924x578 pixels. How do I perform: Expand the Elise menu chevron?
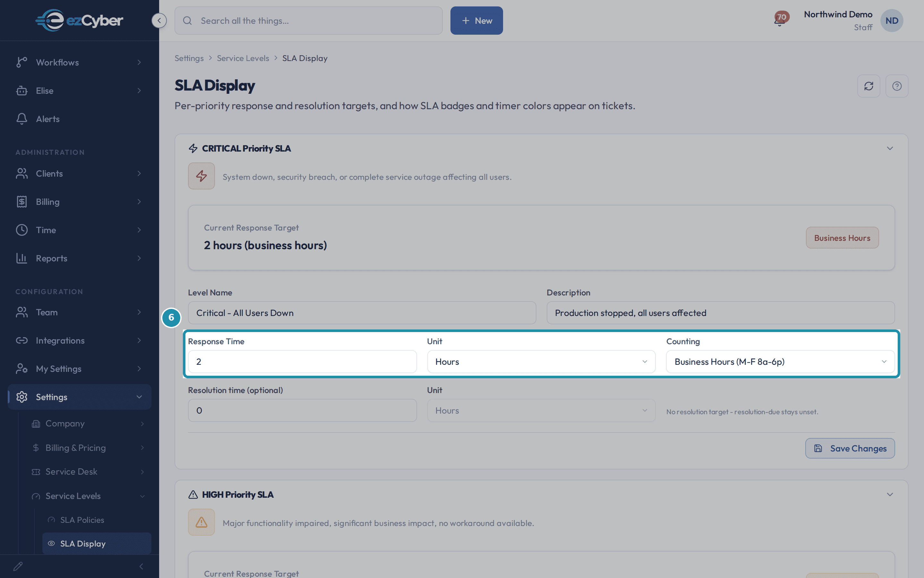pyautogui.click(x=139, y=91)
